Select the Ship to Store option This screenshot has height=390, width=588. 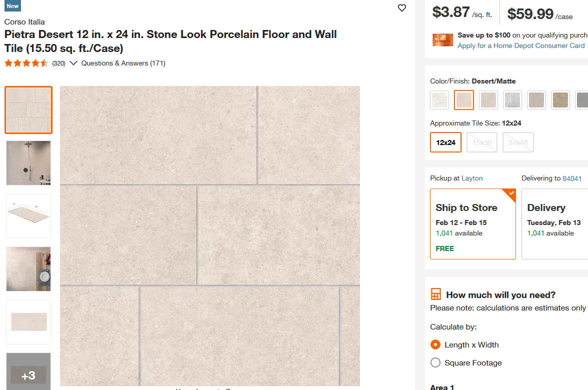473,224
